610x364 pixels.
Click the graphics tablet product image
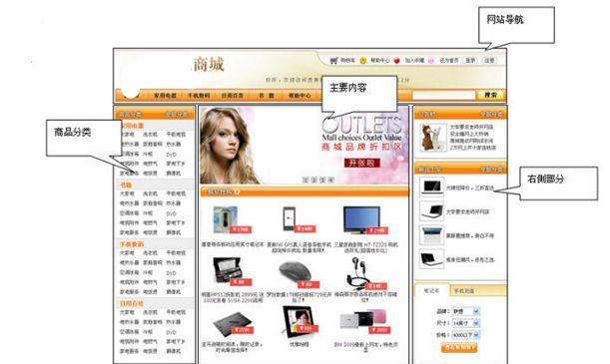(x=233, y=324)
